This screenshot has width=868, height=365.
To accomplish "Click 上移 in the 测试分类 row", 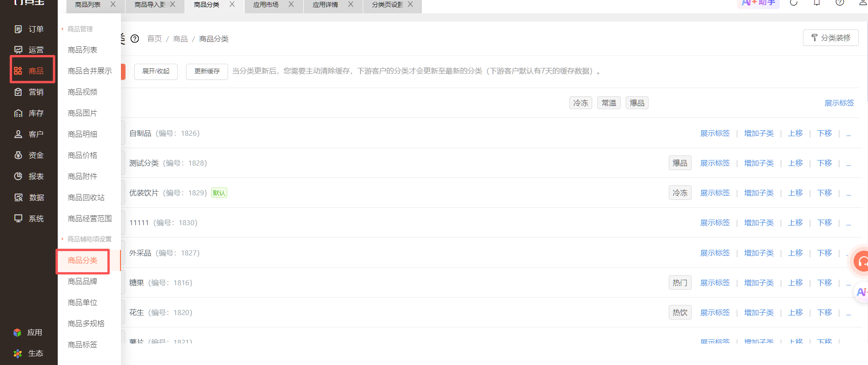I will click(x=796, y=163).
